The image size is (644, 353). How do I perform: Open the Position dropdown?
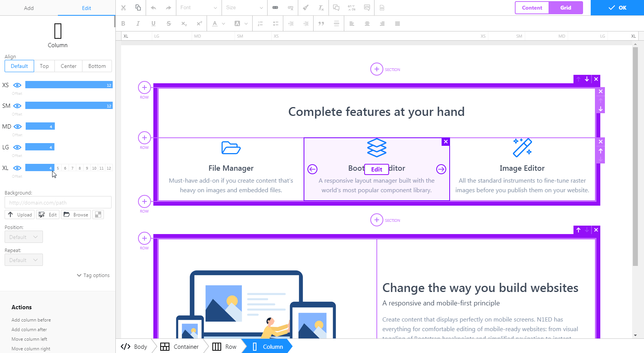click(x=23, y=237)
